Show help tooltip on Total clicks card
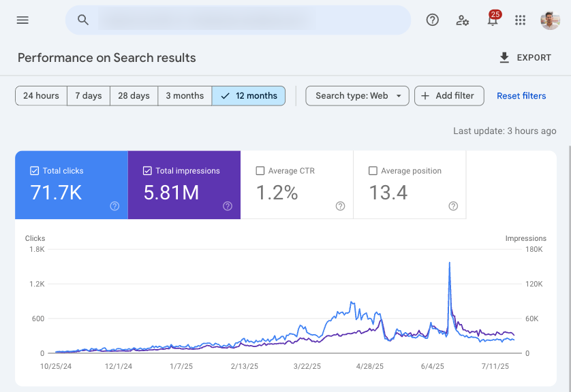This screenshot has height=392, width=571. click(114, 206)
